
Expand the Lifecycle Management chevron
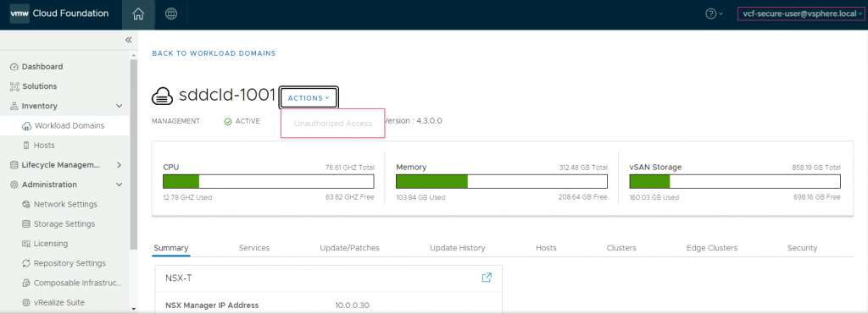(119, 165)
